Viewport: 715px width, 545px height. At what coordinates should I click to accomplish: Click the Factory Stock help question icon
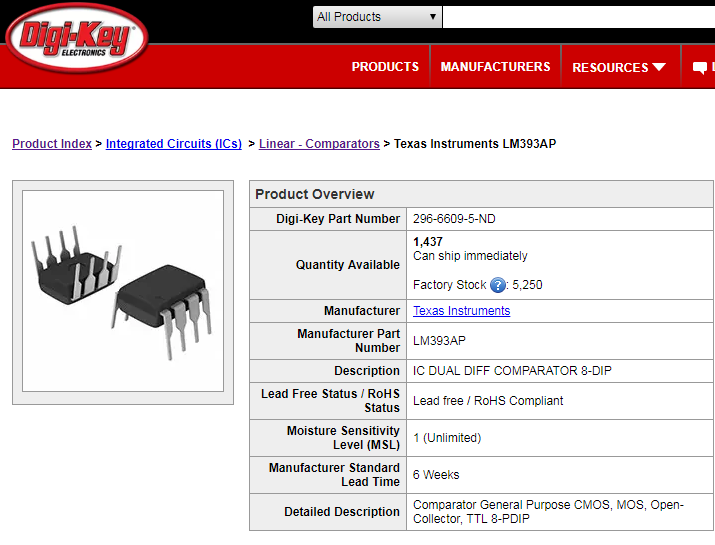tap(497, 285)
